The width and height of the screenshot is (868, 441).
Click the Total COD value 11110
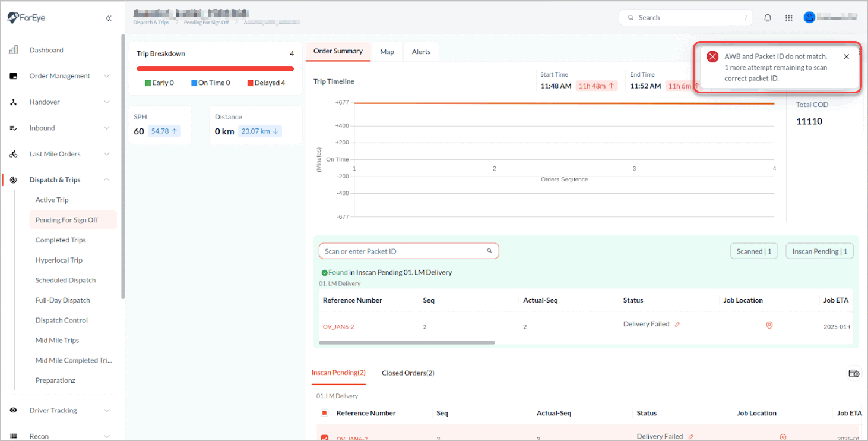point(809,121)
